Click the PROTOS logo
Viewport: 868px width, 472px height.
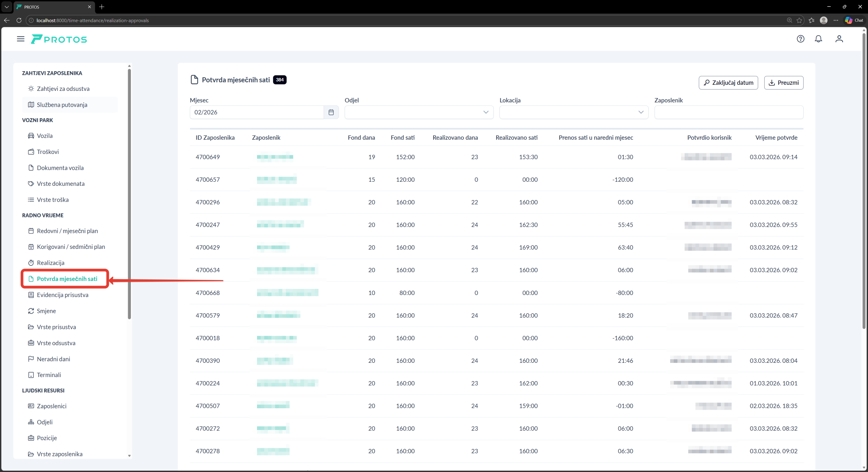pos(59,39)
